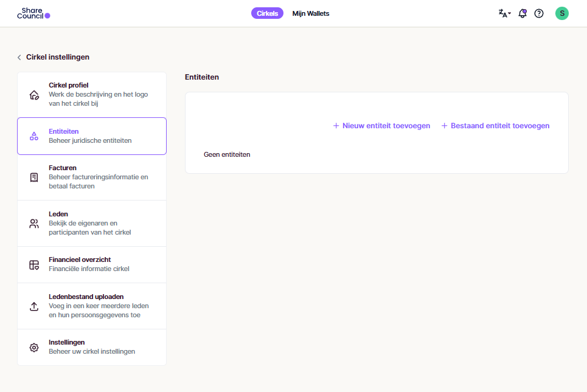
Task: Click the Cirkel instellingen heading text
Action: tap(58, 57)
